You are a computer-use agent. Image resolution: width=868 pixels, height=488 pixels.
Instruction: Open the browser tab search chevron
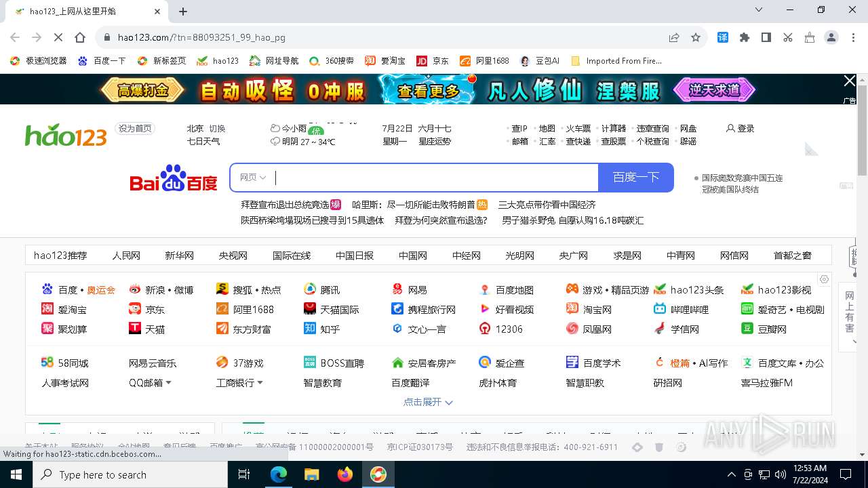click(x=758, y=10)
